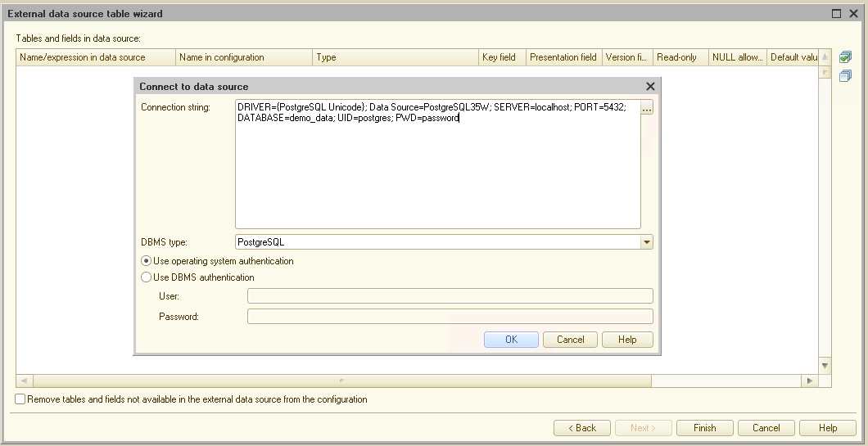Click the horizontal scroll right arrow

[x=810, y=381]
